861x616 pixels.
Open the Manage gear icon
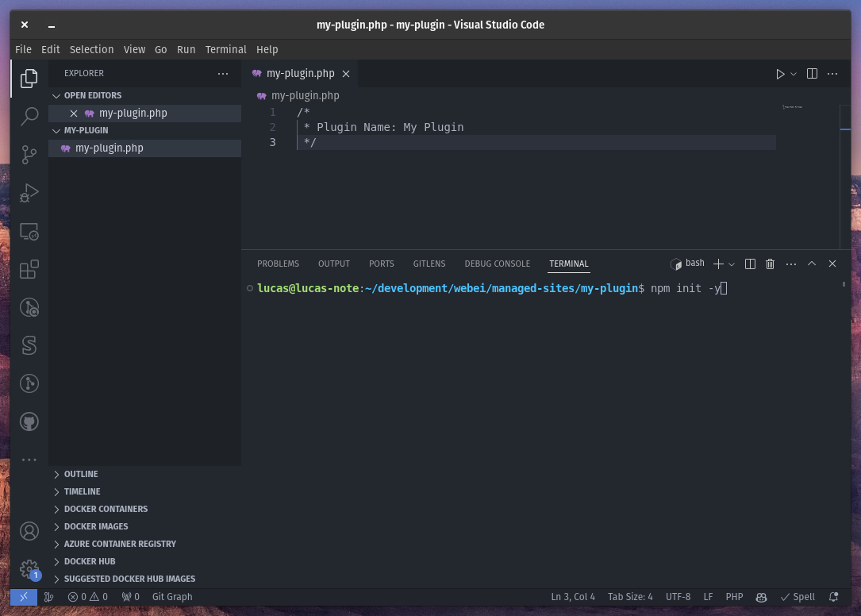point(29,569)
